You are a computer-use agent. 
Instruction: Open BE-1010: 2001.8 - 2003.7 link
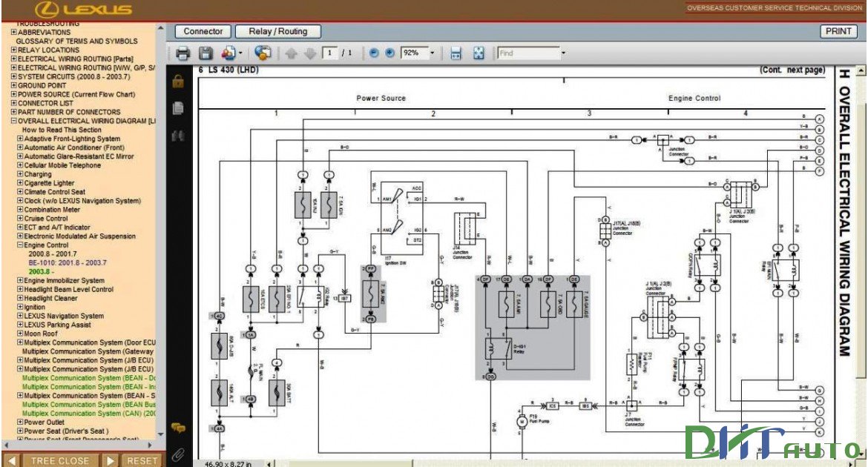click(68, 263)
